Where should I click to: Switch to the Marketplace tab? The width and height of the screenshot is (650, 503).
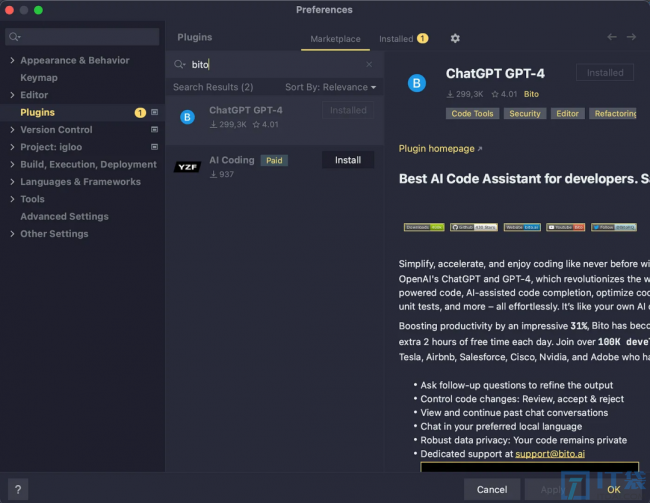pos(335,39)
